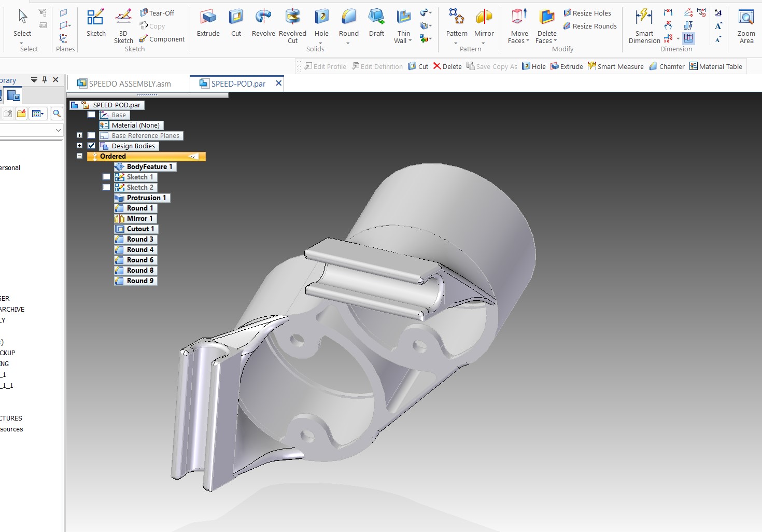This screenshot has height=532, width=762.
Task: Activate the Draft tool
Action: pyautogui.click(x=376, y=23)
